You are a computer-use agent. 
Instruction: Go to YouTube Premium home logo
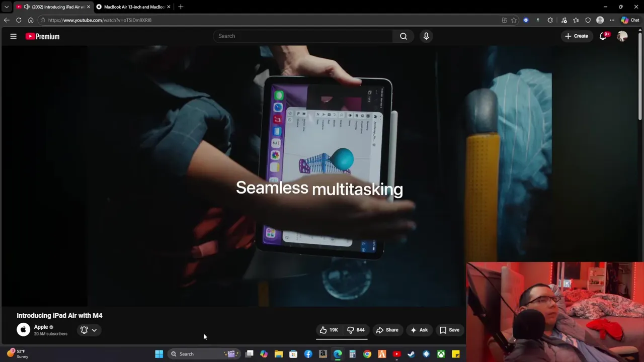(x=43, y=36)
